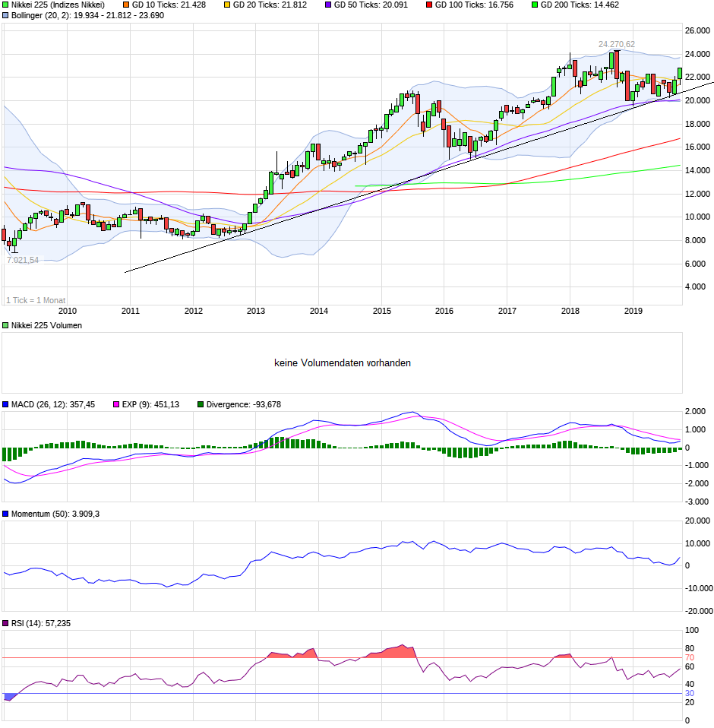The width and height of the screenshot is (714, 728).
Task: Click the 2017 year axis label
Action: tap(507, 311)
